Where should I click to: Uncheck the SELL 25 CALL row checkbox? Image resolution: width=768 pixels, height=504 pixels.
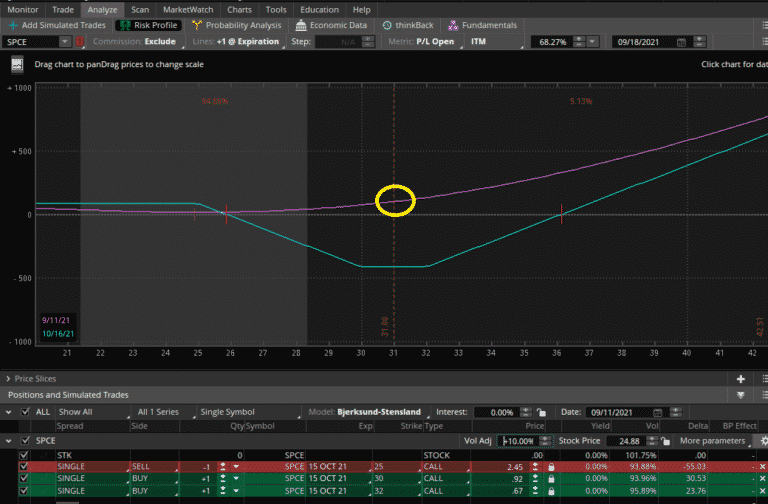tap(25, 467)
